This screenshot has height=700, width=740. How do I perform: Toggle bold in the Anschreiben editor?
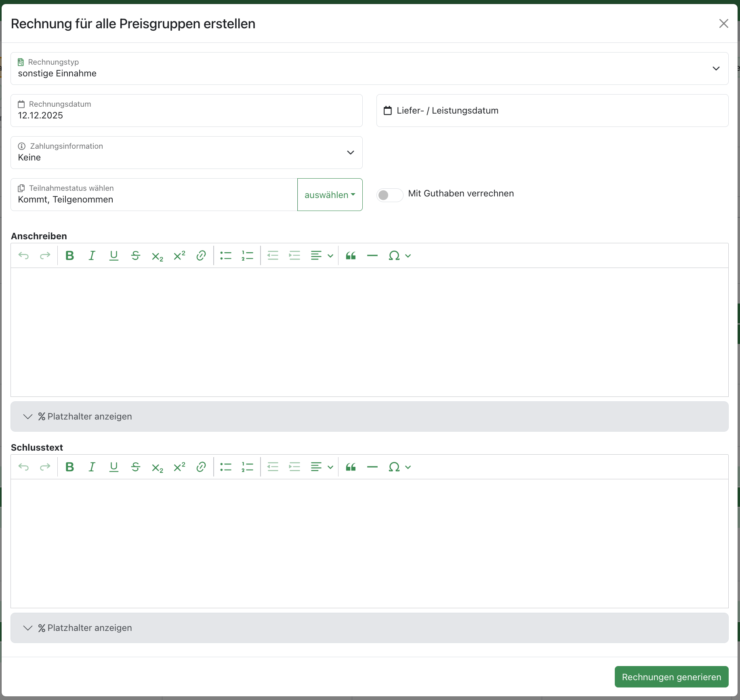[x=70, y=255]
